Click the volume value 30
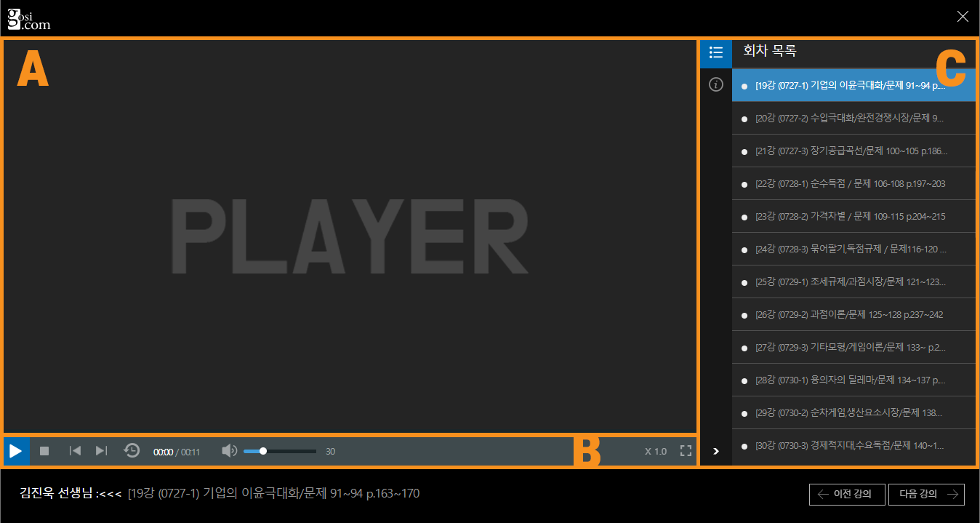980x523 pixels. (x=330, y=452)
